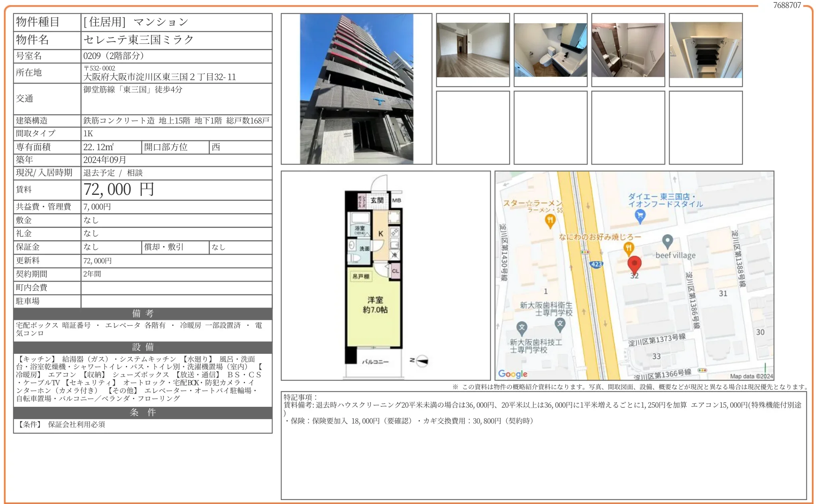Click the route 423 highway shield
Image resolution: width=819 pixels, height=504 pixels.
[x=596, y=264]
